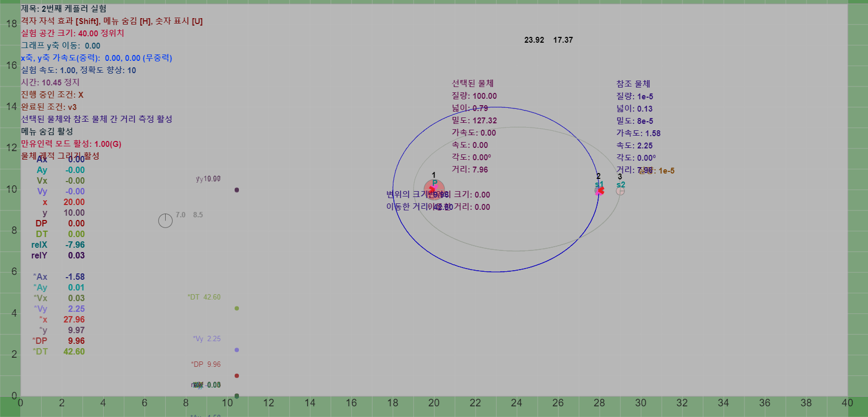Click the *Ax -1.58 readout

tap(59, 277)
